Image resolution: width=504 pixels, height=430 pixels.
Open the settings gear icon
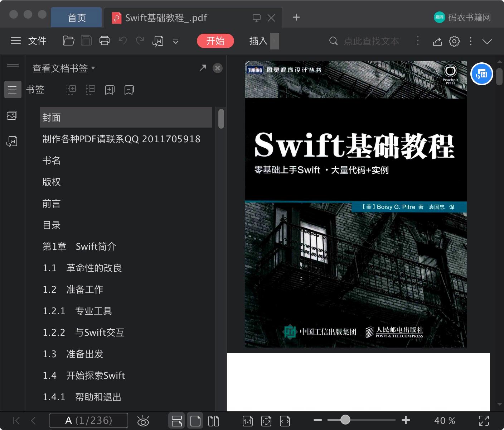click(x=454, y=41)
